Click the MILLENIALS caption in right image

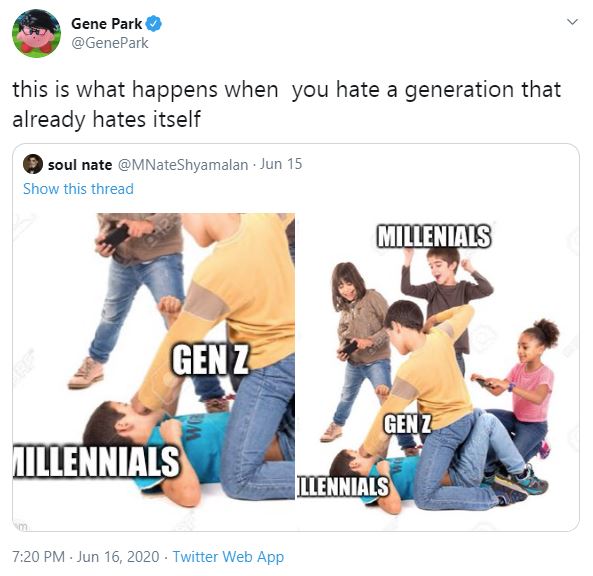433,236
